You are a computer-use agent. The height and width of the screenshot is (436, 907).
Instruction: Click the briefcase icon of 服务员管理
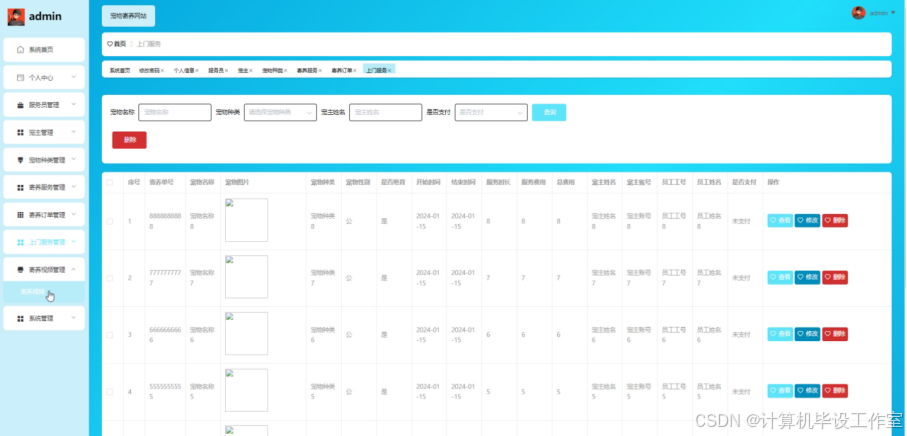pyautogui.click(x=20, y=105)
